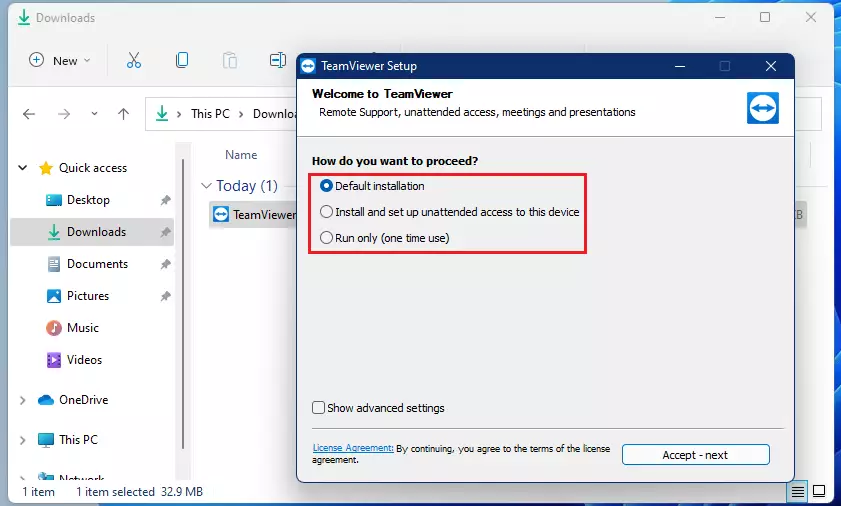
Task: Go forward in File Explorer navigation
Action: point(64,114)
